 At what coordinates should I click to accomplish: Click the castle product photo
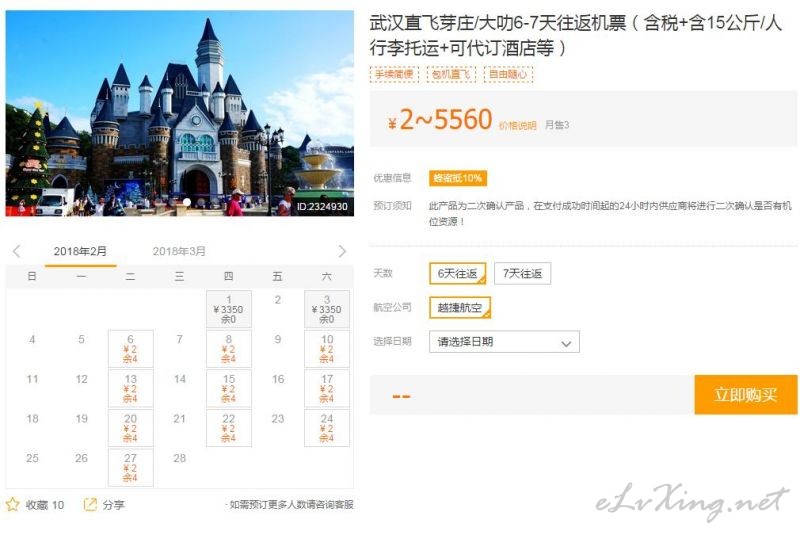pos(180,113)
